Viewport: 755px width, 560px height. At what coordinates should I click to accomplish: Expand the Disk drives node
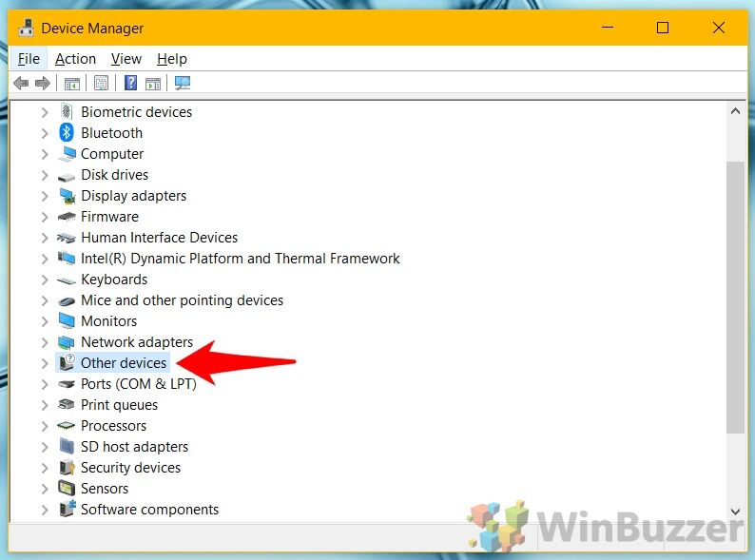[x=45, y=175]
